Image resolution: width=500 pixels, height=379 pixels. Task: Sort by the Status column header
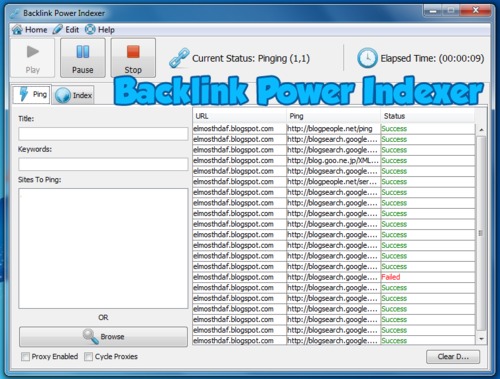[x=428, y=116]
